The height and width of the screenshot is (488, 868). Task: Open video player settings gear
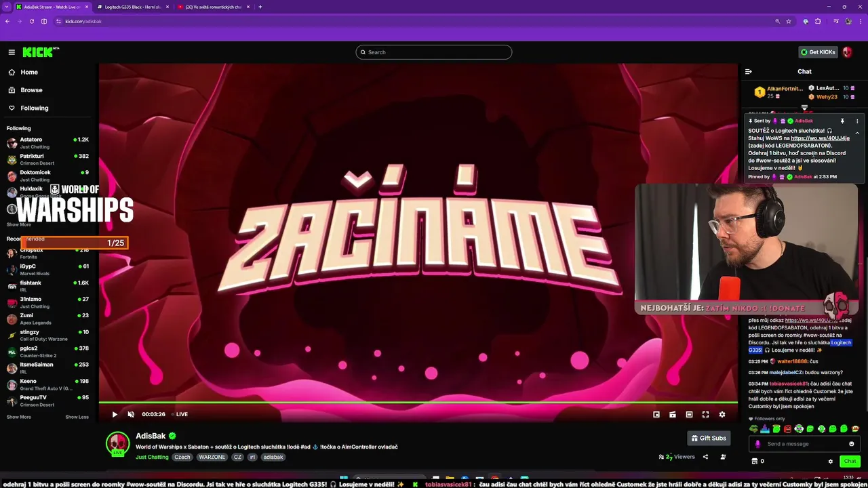tap(722, 414)
